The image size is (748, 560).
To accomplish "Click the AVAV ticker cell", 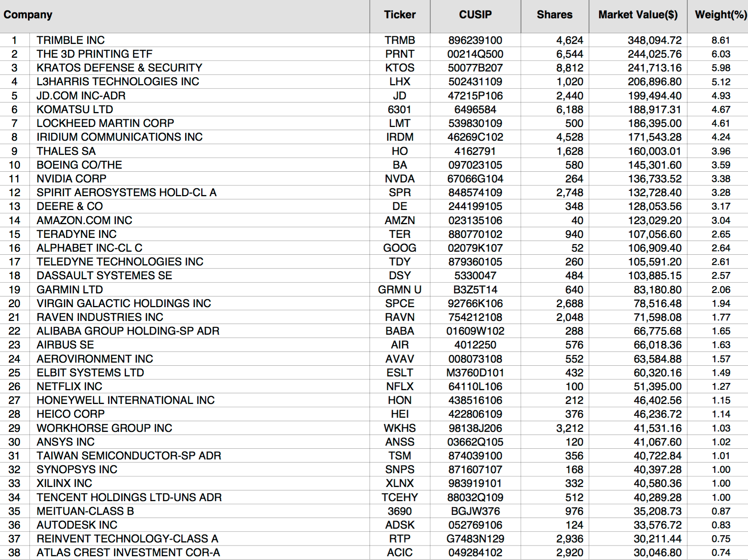I will pyautogui.click(x=400, y=359).
